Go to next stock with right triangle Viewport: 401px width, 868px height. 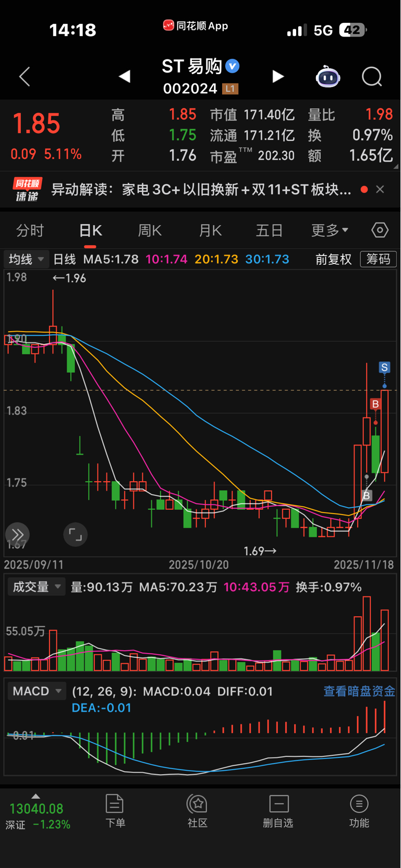pyautogui.click(x=278, y=77)
